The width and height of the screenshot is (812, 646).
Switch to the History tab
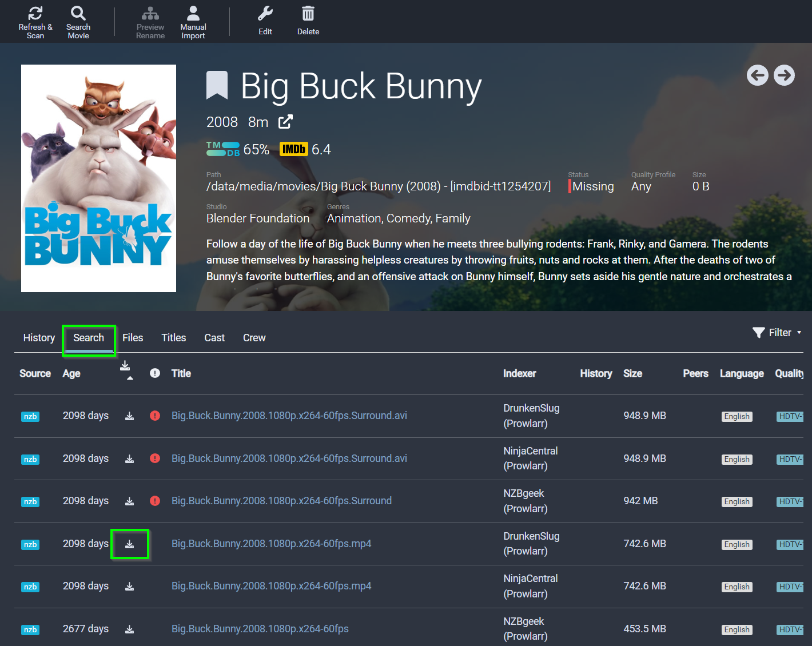tap(39, 338)
